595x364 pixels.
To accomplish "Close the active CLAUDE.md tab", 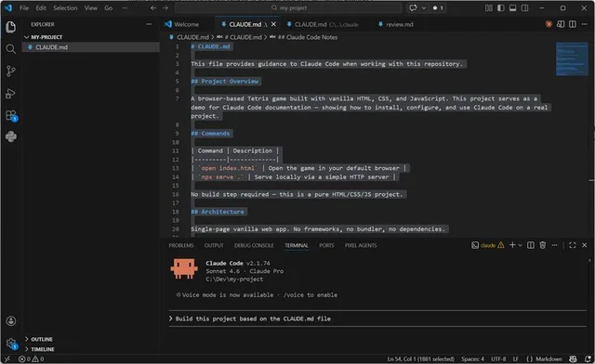I will pyautogui.click(x=273, y=24).
